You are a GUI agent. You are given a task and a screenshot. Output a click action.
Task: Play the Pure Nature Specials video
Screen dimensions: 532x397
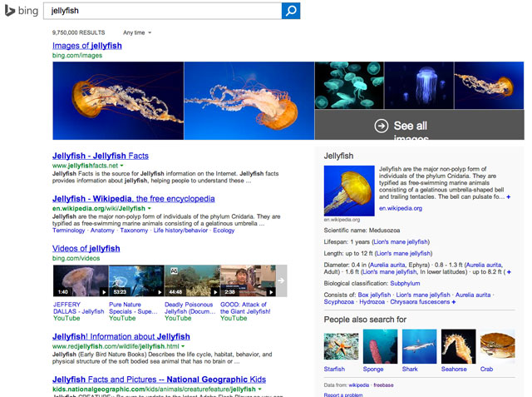(136, 280)
